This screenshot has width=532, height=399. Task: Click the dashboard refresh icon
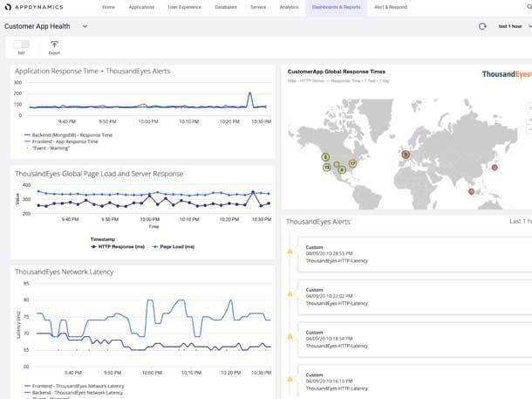pos(482,26)
